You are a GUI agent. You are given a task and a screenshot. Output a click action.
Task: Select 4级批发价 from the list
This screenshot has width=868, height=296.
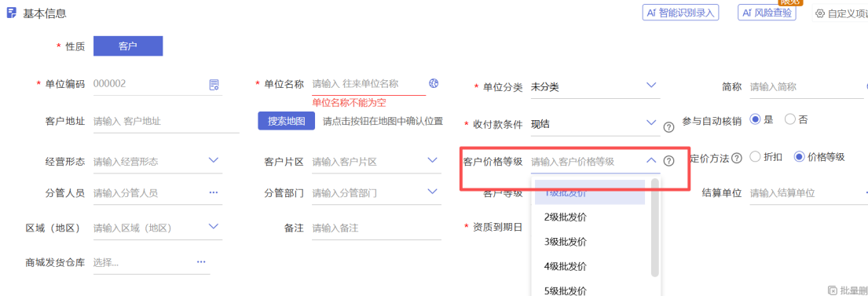[x=590, y=266]
